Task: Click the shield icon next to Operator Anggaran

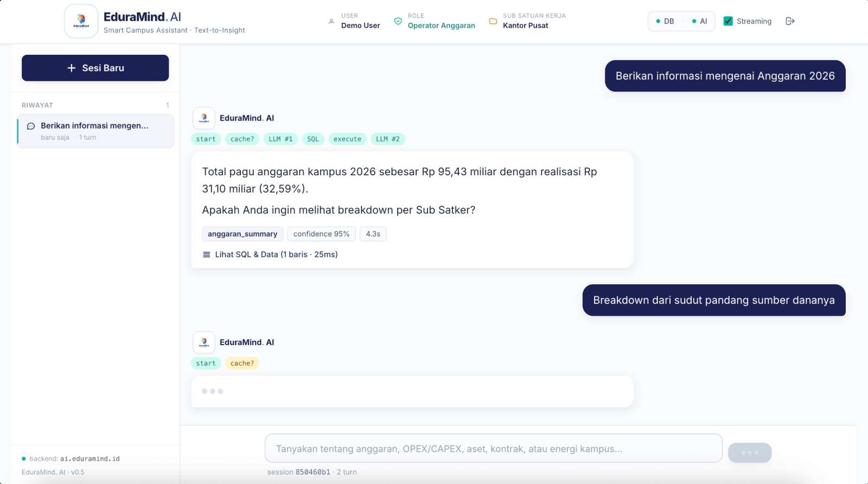Action: [x=398, y=21]
